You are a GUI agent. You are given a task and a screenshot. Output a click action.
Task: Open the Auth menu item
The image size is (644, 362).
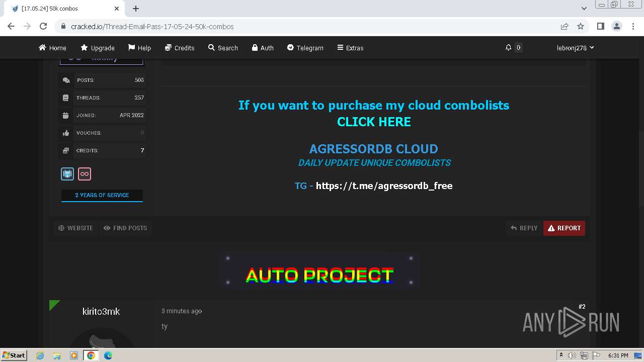pos(263,48)
